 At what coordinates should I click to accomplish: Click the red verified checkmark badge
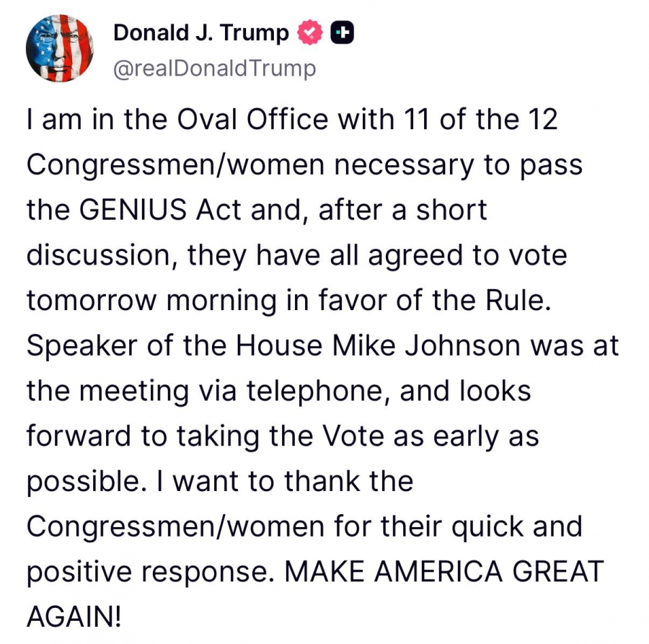310,32
